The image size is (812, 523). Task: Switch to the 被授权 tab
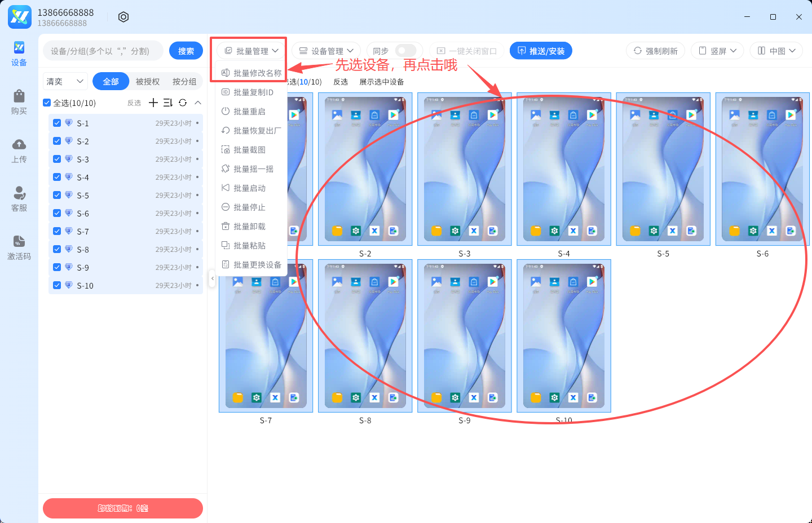point(148,81)
